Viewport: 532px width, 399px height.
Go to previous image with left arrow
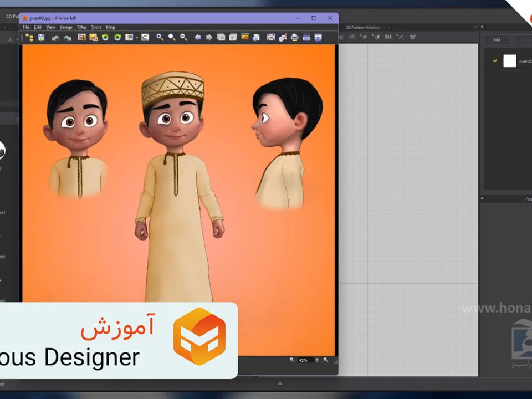click(x=197, y=37)
